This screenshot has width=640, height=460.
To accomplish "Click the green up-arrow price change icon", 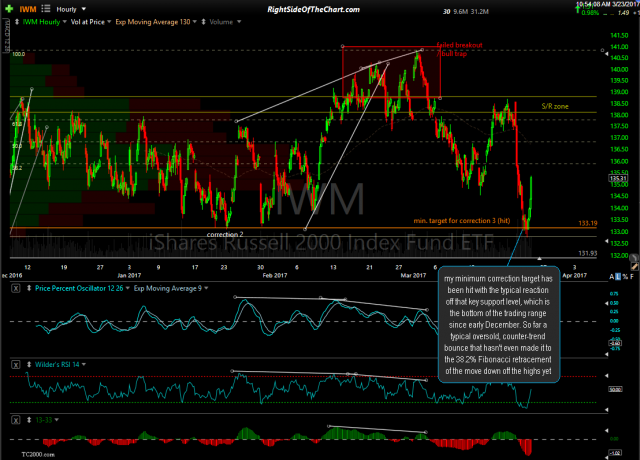I will click(578, 9).
